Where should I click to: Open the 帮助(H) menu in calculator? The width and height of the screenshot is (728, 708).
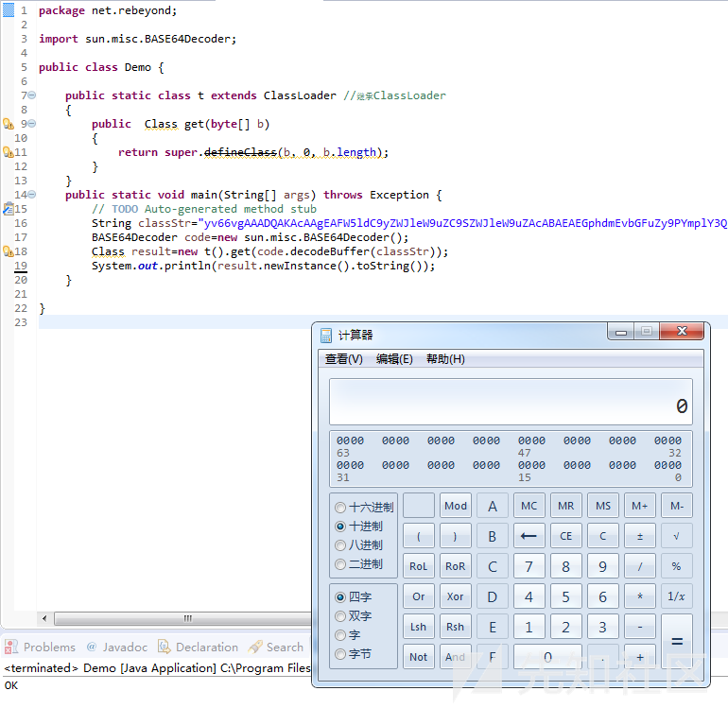click(445, 359)
